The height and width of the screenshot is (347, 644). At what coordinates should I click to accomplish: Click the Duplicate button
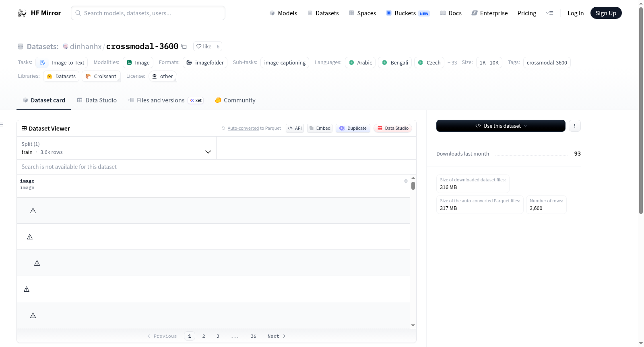pyautogui.click(x=353, y=128)
